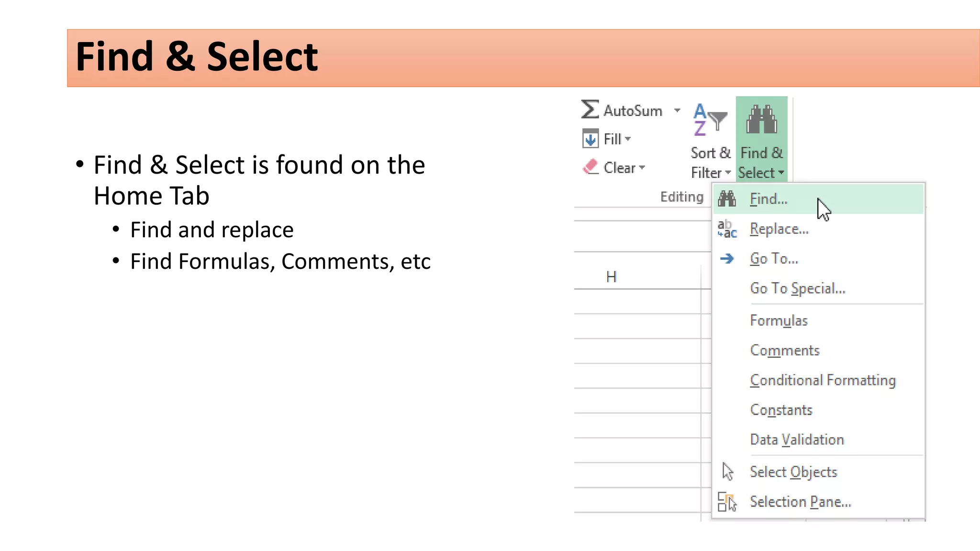Select Go To Special... menu entry

pyautogui.click(x=797, y=288)
